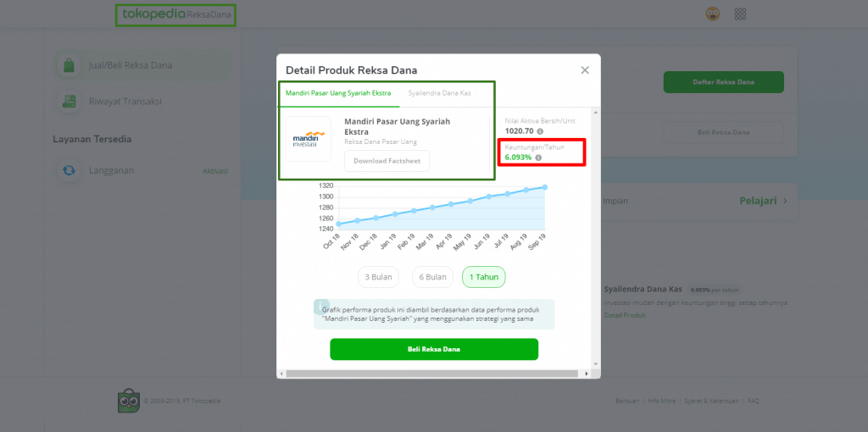Click the green Beli Reksa Dana button in dialog
The image size is (868, 432).
(434, 349)
